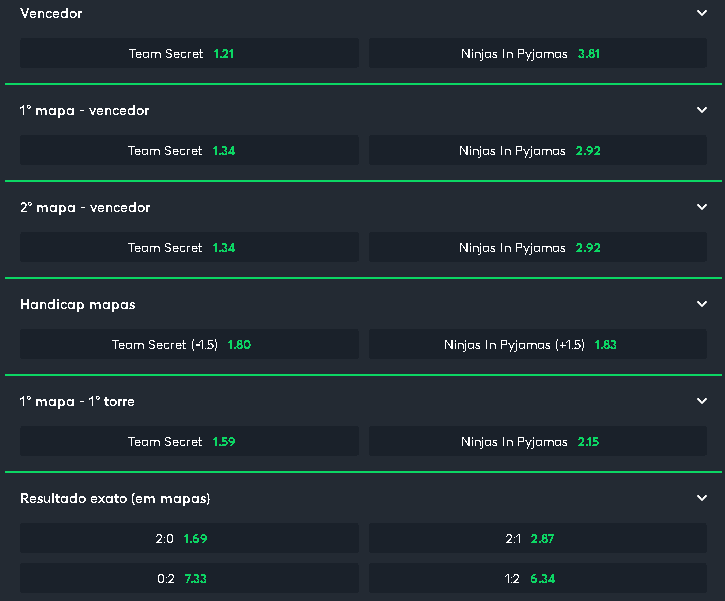The image size is (725, 601).
Task: Choose Ninjas In Pyjamas (+1.5) handicap at 1.83
Action: [x=538, y=344]
